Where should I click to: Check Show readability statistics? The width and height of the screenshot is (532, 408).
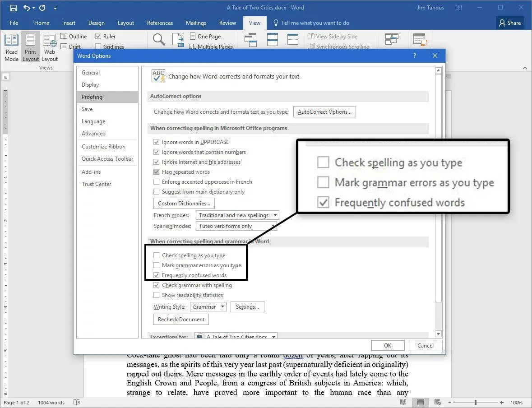coord(156,295)
